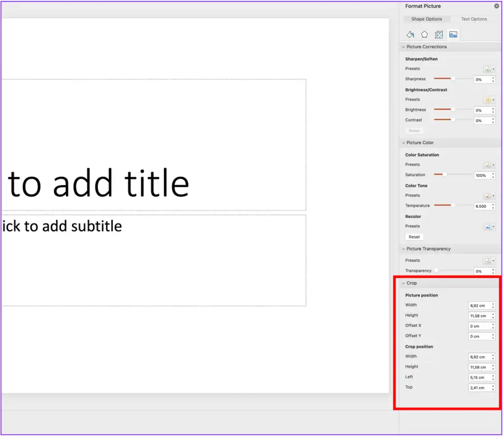Select the Picture options icon

click(x=453, y=35)
